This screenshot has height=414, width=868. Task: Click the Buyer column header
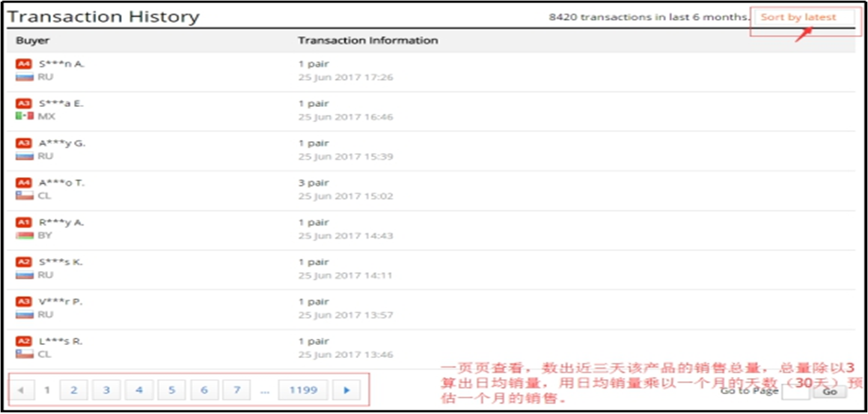coord(32,40)
